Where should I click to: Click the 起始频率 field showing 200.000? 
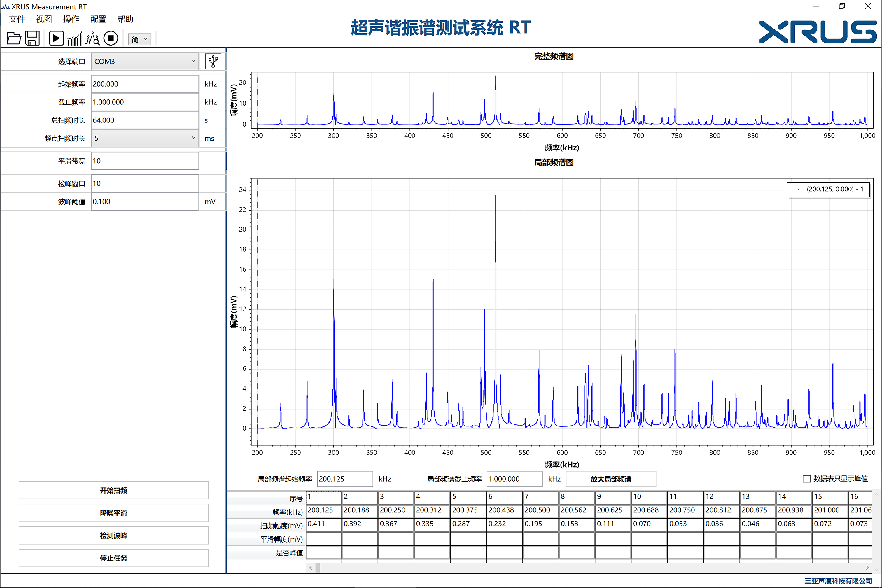(145, 84)
